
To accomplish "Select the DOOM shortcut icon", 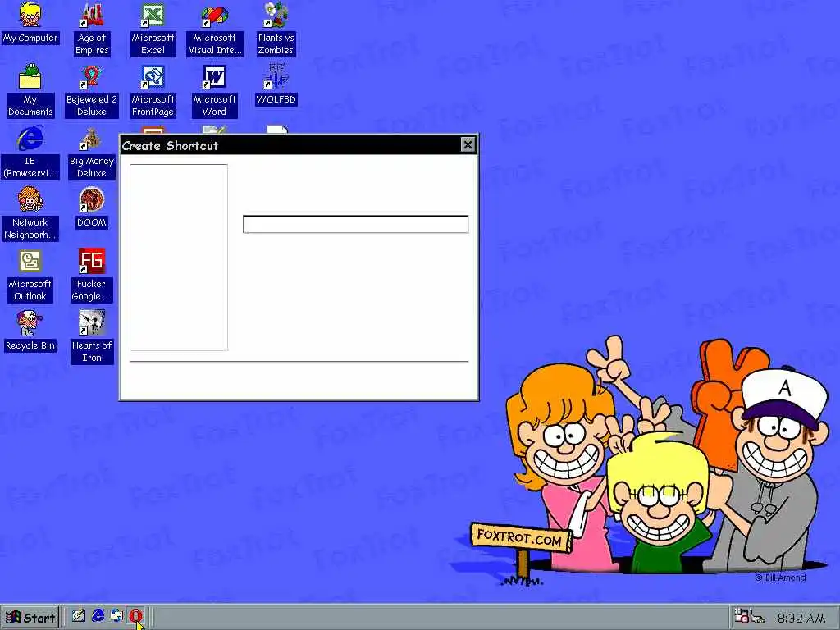I will tap(92, 199).
